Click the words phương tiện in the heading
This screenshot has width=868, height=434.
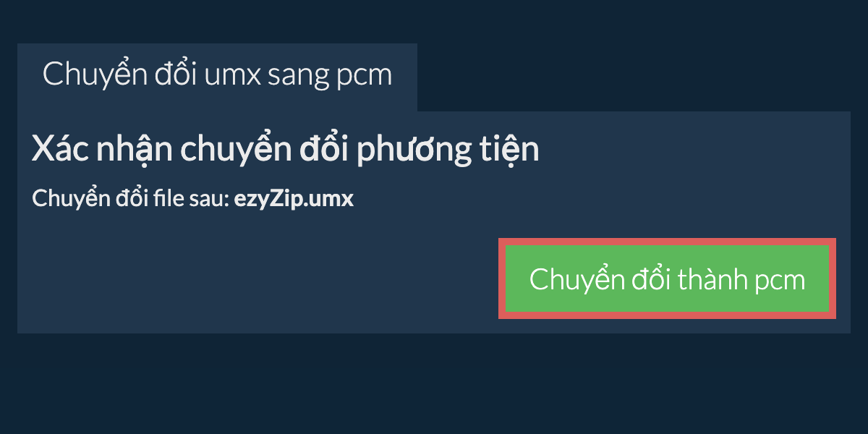pyautogui.click(x=448, y=150)
